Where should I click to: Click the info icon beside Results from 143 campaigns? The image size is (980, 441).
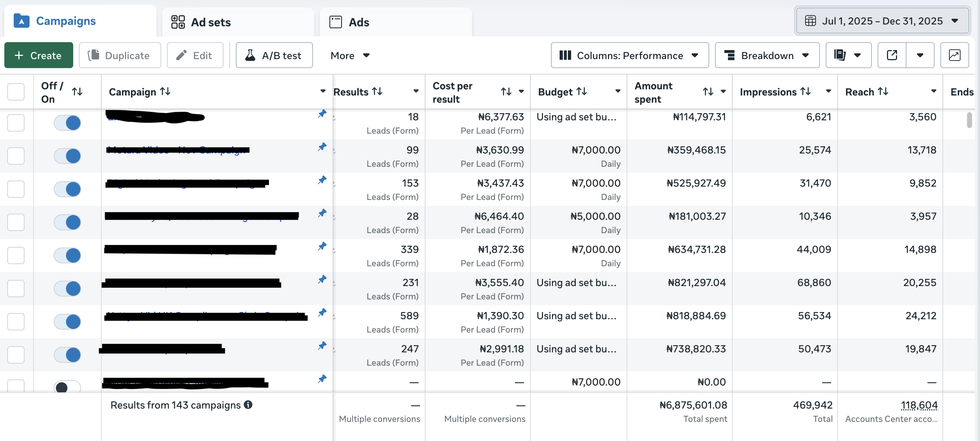click(248, 405)
